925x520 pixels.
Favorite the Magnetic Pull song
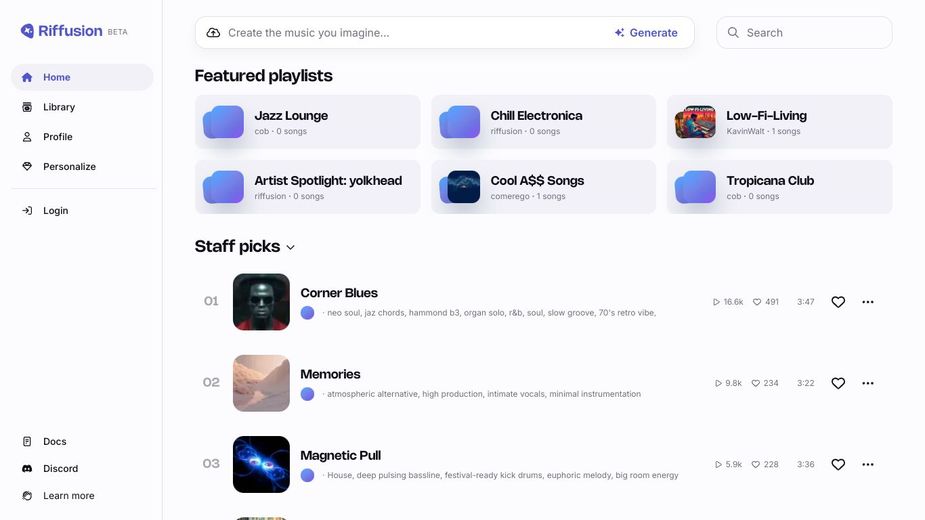pos(838,464)
